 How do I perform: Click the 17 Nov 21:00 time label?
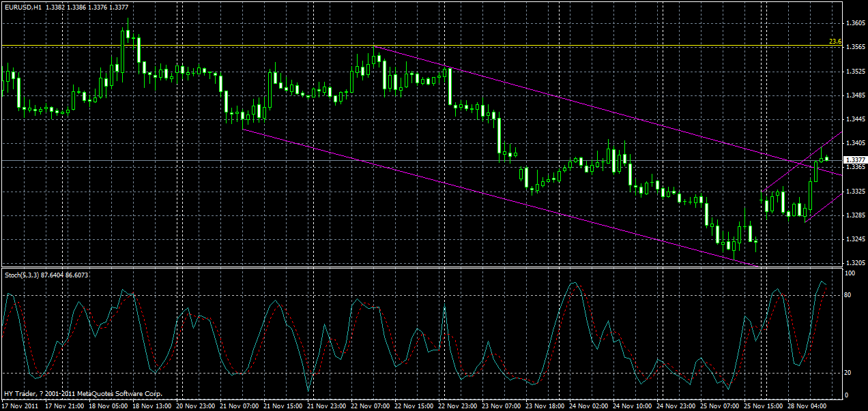[x=66, y=406]
